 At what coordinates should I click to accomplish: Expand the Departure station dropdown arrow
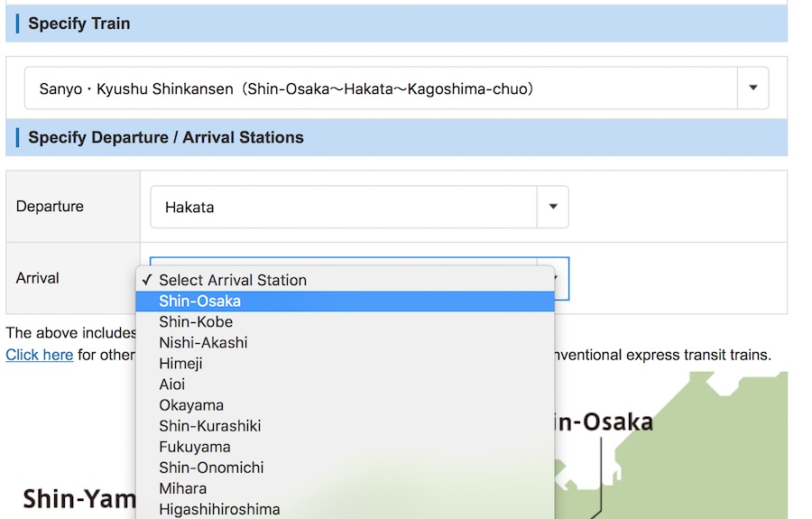point(552,207)
